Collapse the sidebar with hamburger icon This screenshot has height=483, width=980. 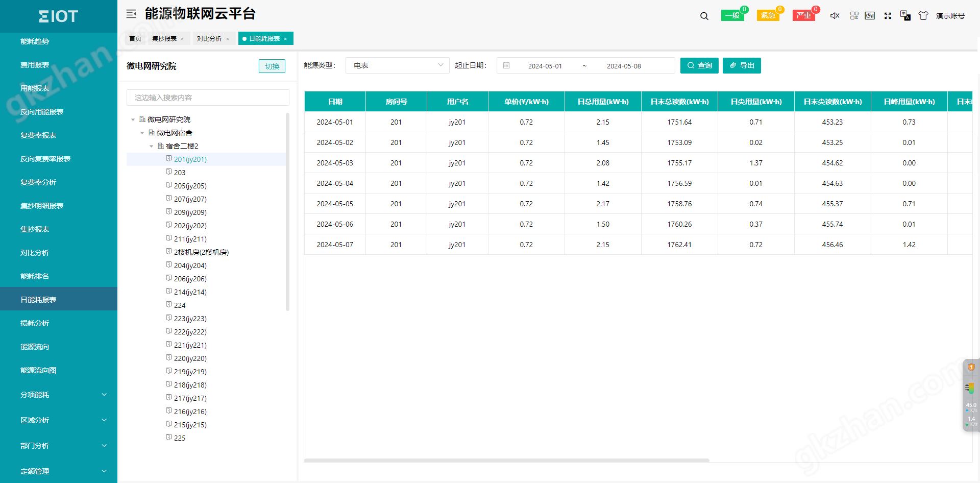[x=131, y=14]
